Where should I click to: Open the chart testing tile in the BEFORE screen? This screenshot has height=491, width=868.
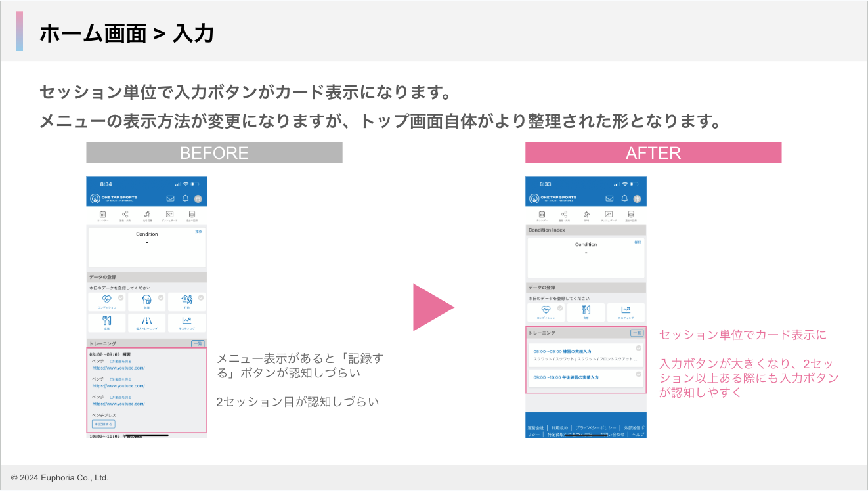187,323
